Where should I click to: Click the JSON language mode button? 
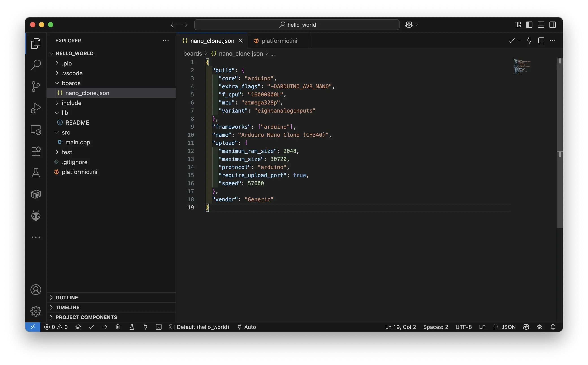point(508,327)
